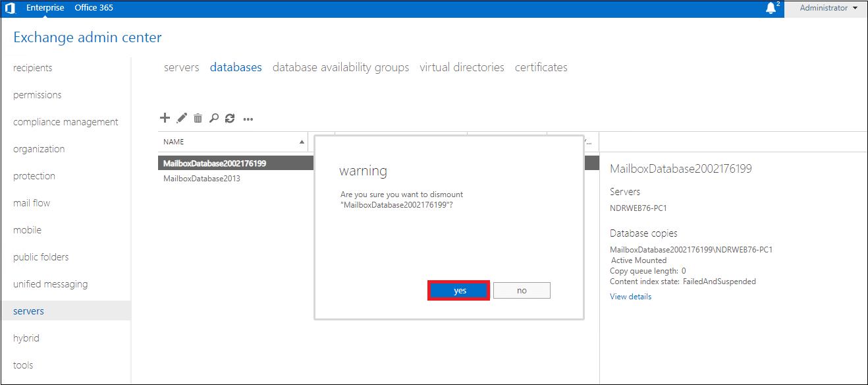Go to permissions in sidebar
Screen dimensions: 868x385
38,95
